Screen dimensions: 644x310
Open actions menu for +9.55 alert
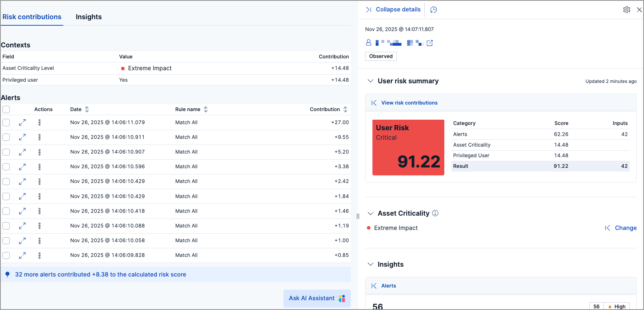click(x=40, y=137)
